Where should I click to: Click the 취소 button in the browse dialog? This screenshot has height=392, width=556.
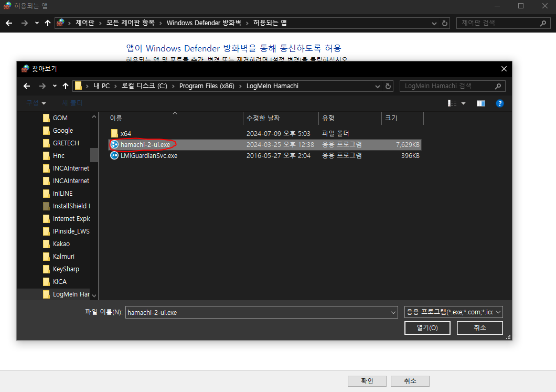coord(479,328)
